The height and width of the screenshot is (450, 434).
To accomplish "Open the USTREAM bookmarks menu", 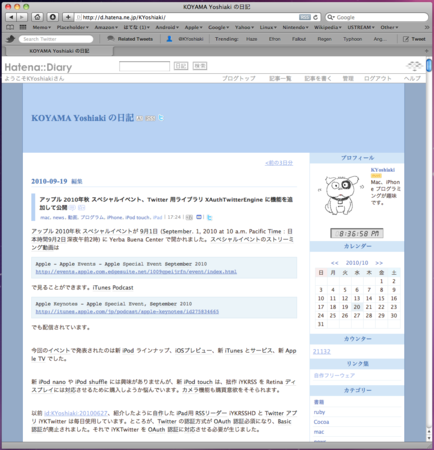I will [361, 27].
